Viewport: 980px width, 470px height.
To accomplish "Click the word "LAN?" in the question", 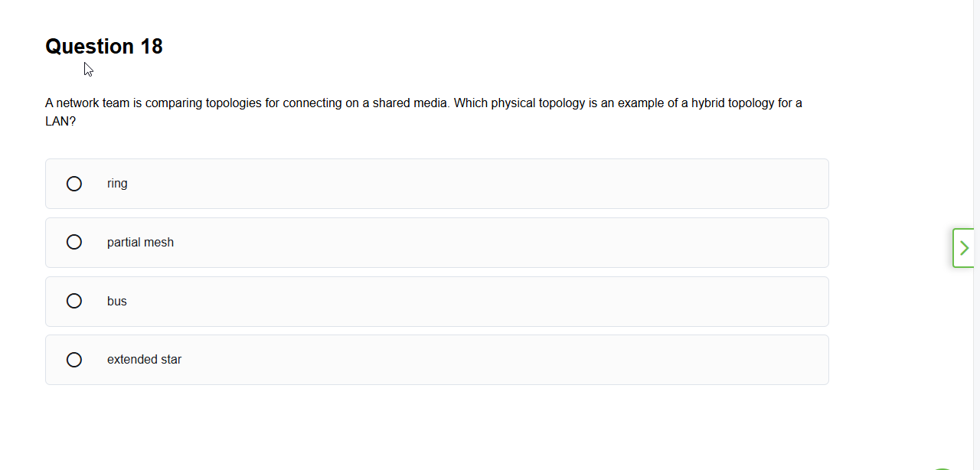I will 60,122.
